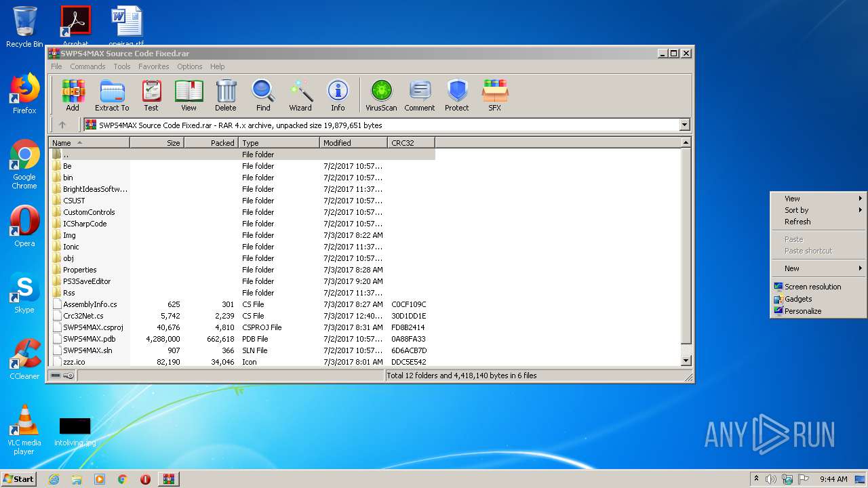Launch Skype from desktop
868x488 pixels.
pos(24,293)
